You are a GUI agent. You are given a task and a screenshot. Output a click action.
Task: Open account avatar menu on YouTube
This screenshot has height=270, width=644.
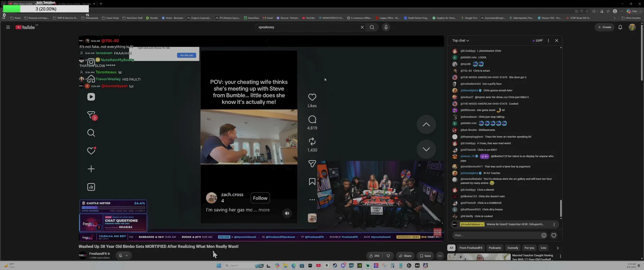point(632,27)
